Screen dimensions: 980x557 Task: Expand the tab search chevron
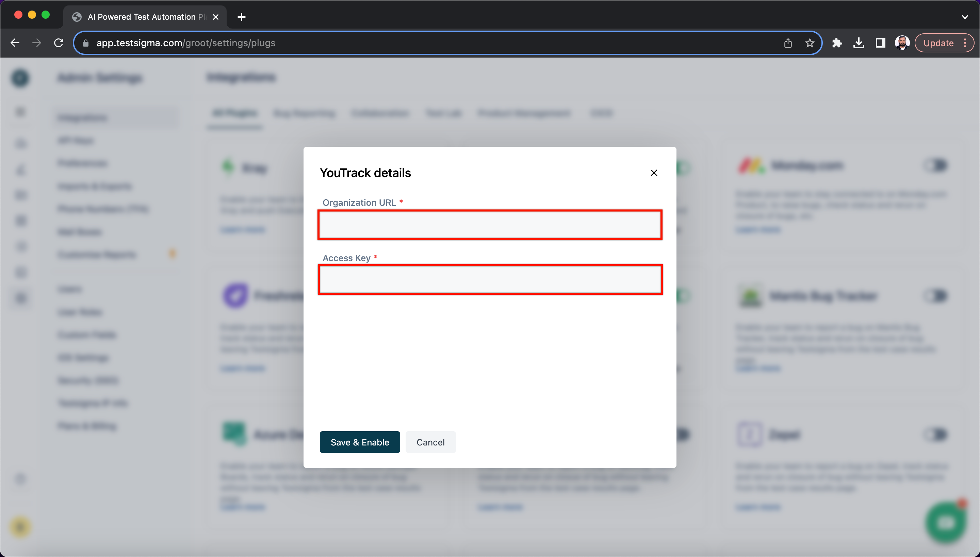tap(965, 17)
